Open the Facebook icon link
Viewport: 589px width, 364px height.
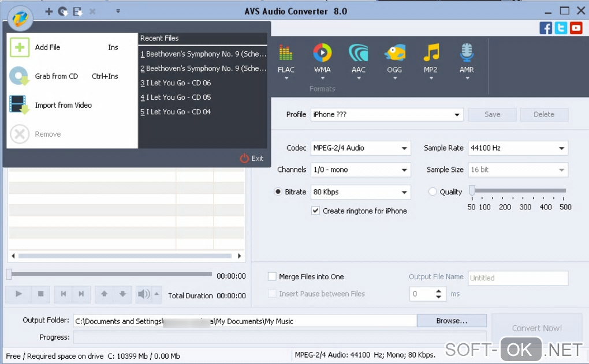click(546, 28)
